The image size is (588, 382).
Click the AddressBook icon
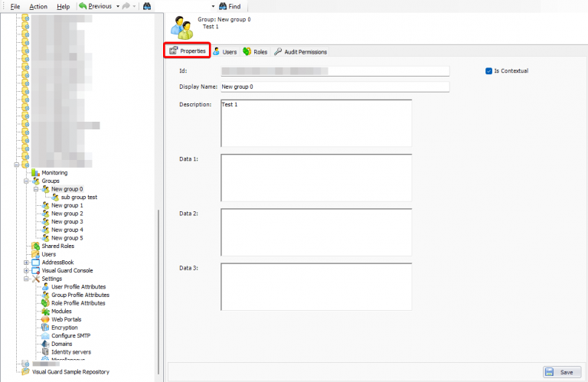click(36, 263)
